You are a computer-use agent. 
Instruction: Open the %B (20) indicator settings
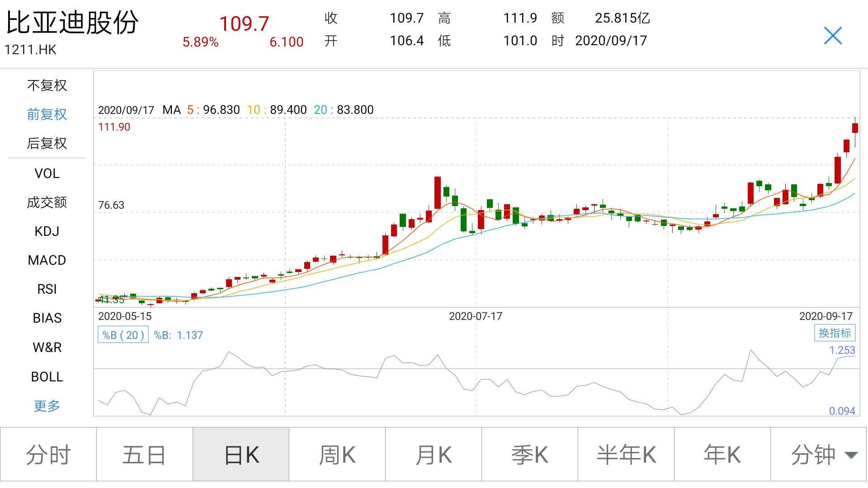(123, 334)
